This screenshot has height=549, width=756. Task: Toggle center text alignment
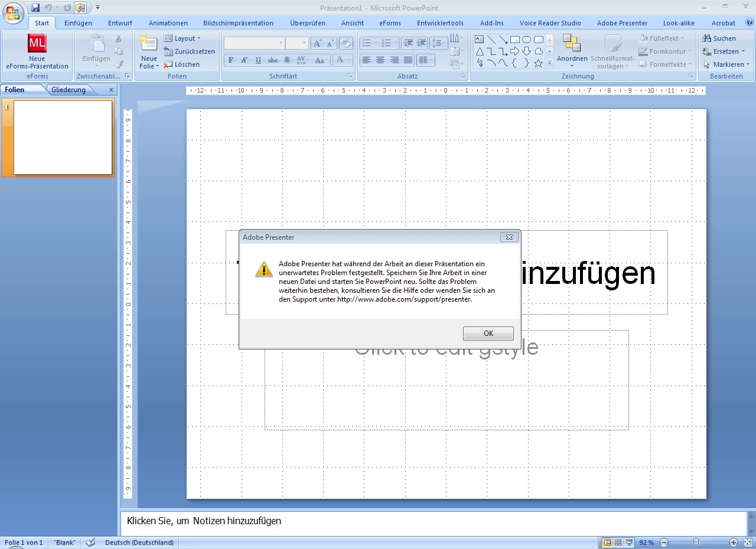380,60
